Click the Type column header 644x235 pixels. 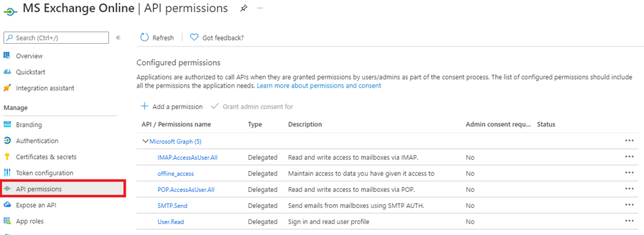click(255, 124)
